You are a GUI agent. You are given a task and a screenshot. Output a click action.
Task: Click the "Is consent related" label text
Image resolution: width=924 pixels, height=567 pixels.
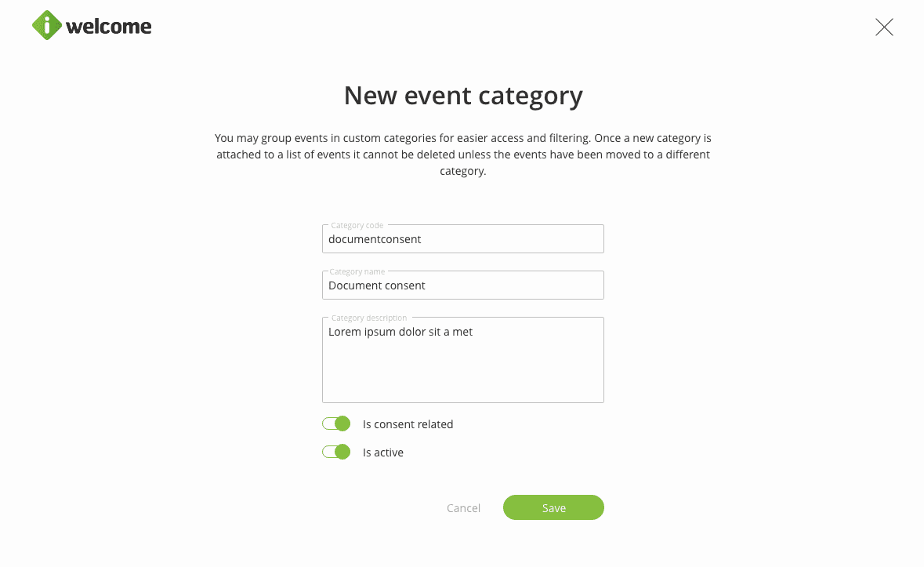pos(408,424)
